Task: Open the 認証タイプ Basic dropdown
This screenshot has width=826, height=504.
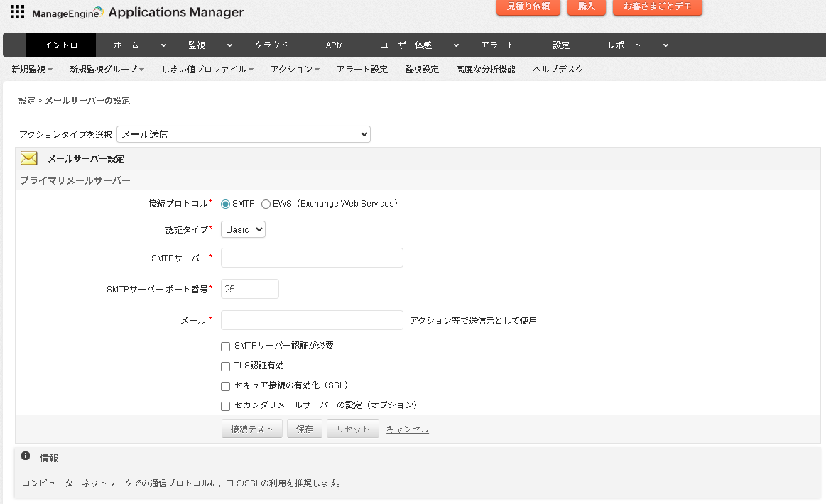Action: [x=243, y=229]
